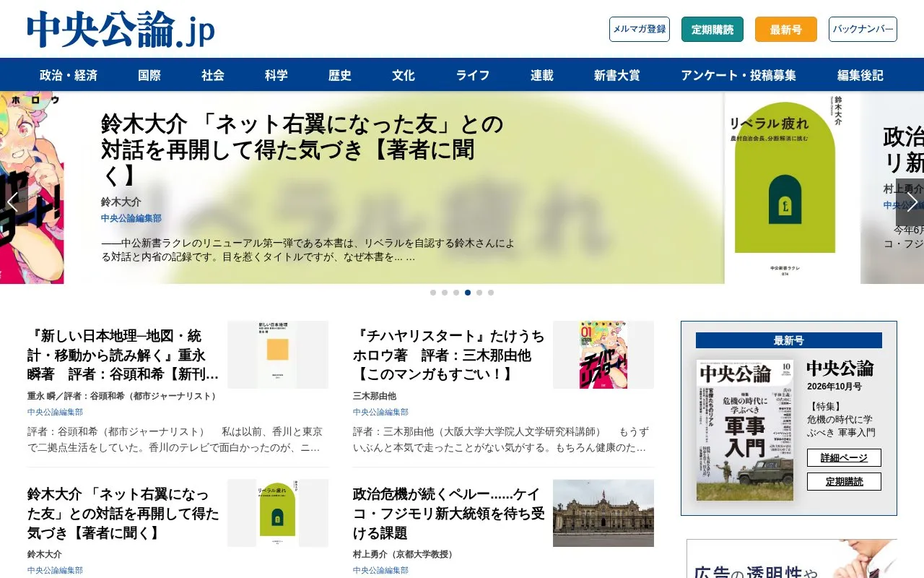
Task: Click small リベラル疲れ thumbnail in article list
Action: pos(278,513)
